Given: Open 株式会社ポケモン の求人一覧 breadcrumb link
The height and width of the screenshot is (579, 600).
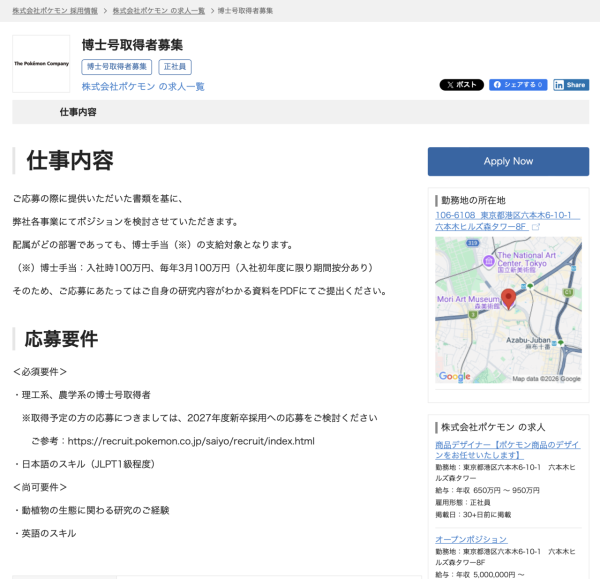Looking at the screenshot, I should coord(158,11).
